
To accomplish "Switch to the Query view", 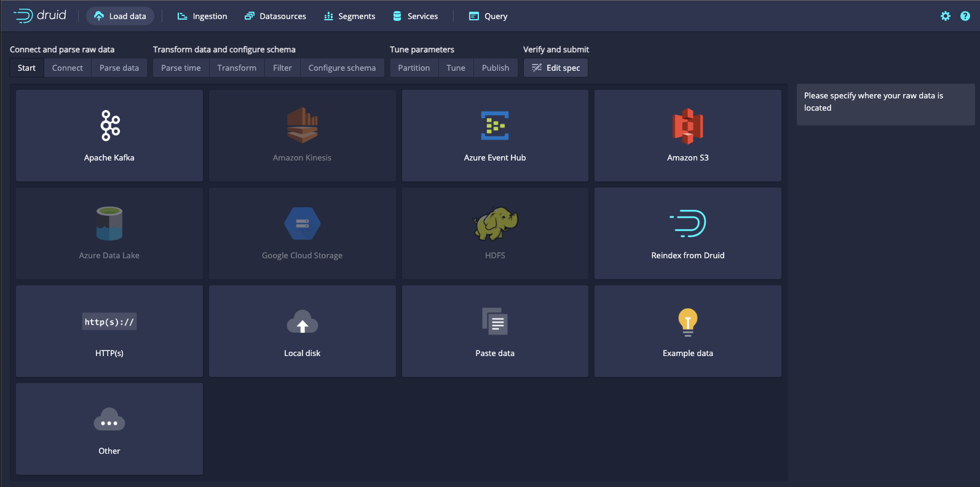I will (x=488, y=16).
